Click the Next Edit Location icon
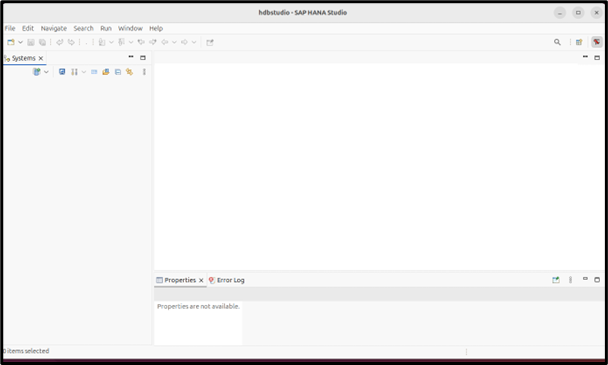Image resolution: width=608 pixels, height=365 pixels. [153, 42]
